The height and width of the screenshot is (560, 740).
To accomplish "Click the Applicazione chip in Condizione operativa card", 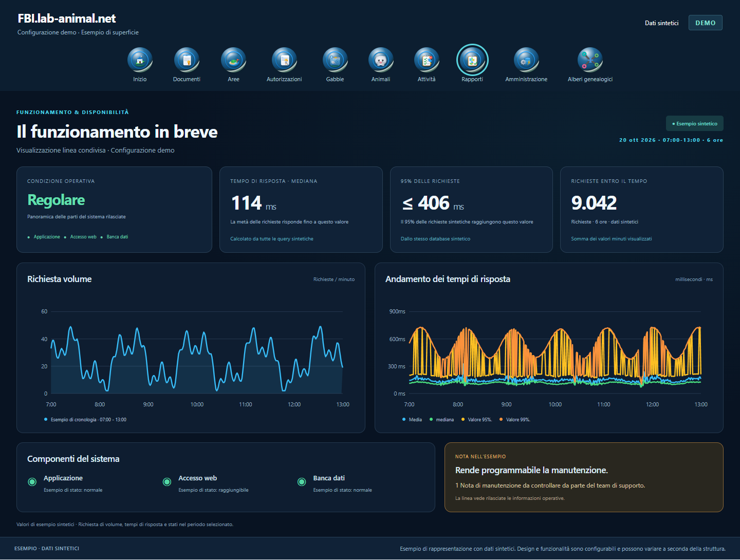I will pyautogui.click(x=44, y=237).
